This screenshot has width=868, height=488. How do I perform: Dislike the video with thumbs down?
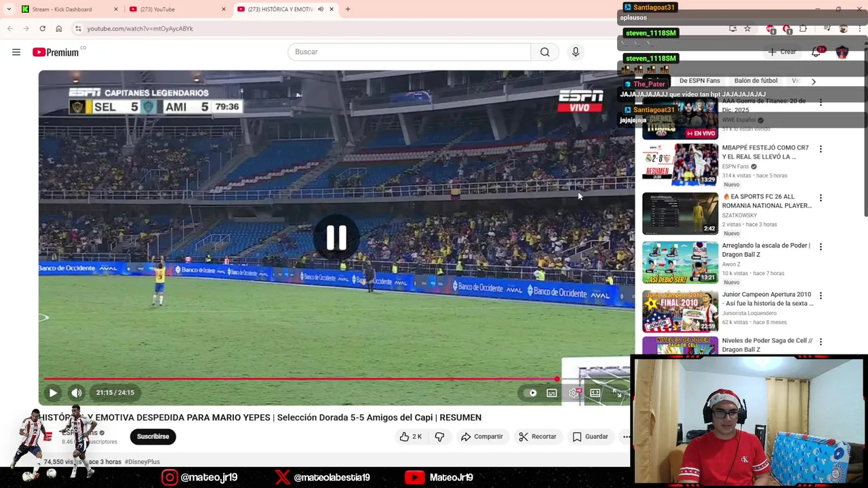[439, 436]
